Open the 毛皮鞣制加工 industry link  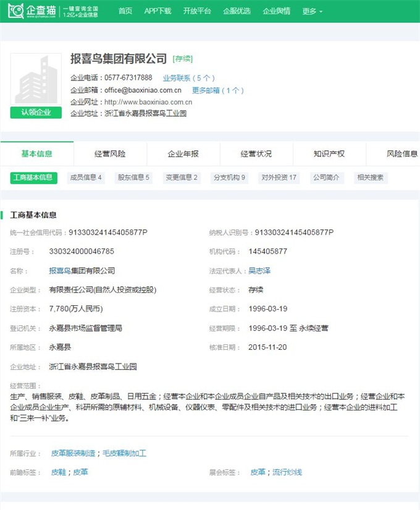pyautogui.click(x=125, y=453)
